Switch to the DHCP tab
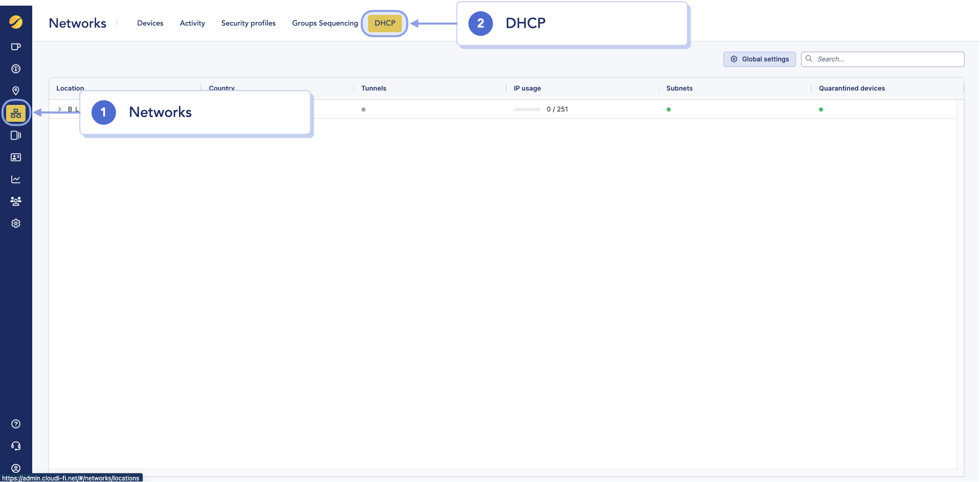The height and width of the screenshot is (482, 980). [385, 23]
